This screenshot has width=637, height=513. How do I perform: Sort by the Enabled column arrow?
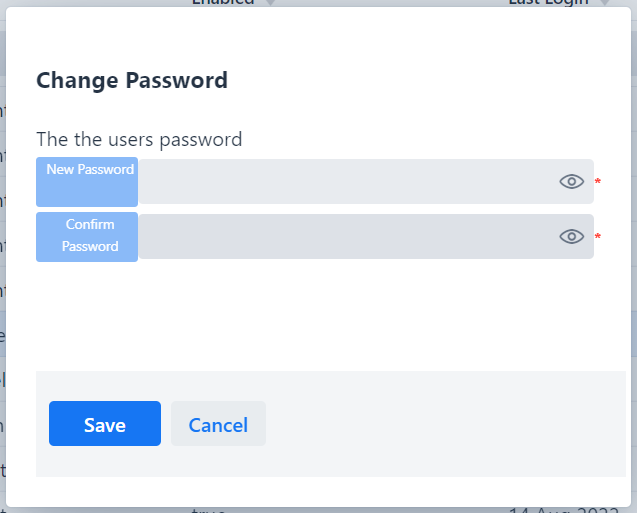270,3
